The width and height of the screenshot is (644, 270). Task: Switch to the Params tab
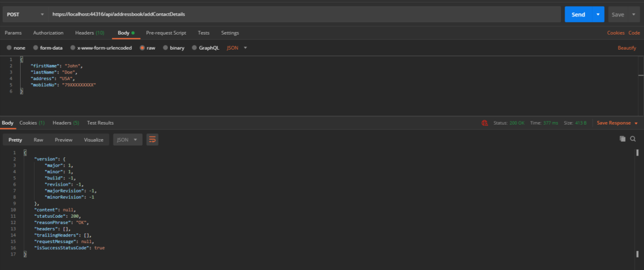pos(13,33)
